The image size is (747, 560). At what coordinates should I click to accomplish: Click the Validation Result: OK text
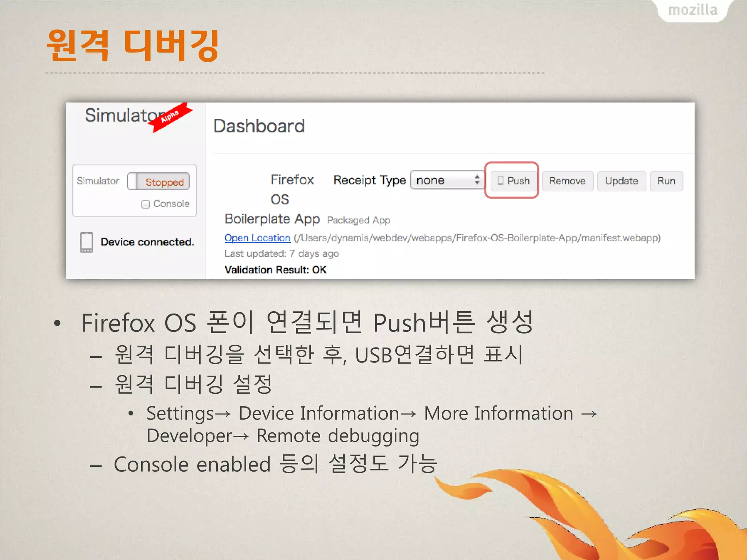tap(275, 270)
